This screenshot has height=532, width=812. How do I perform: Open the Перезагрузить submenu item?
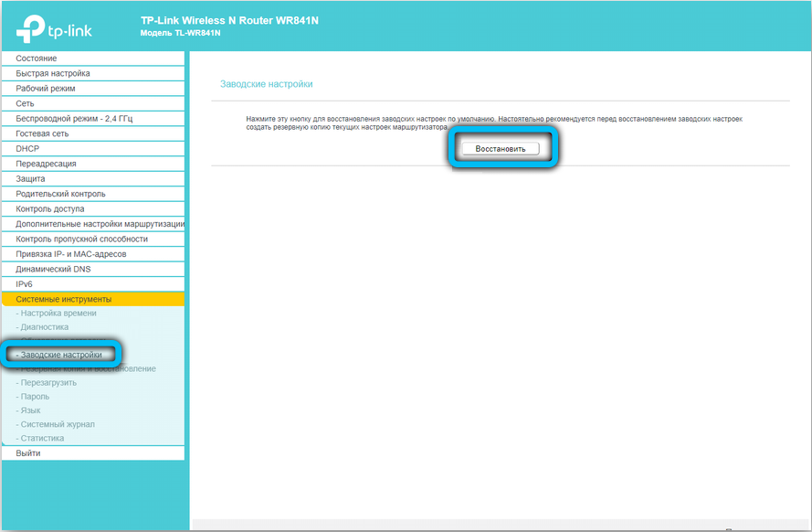tap(48, 383)
